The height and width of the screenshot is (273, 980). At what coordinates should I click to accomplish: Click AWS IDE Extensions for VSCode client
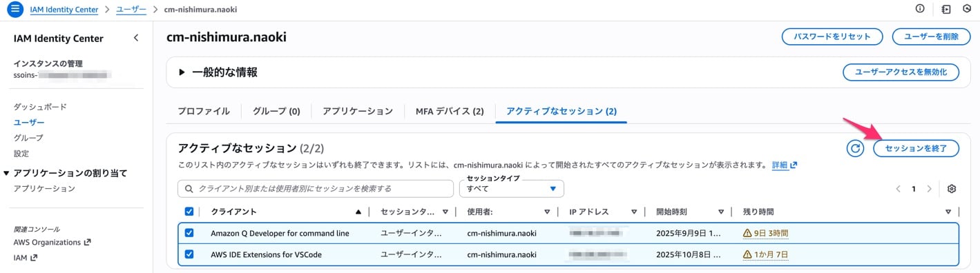[x=266, y=254]
